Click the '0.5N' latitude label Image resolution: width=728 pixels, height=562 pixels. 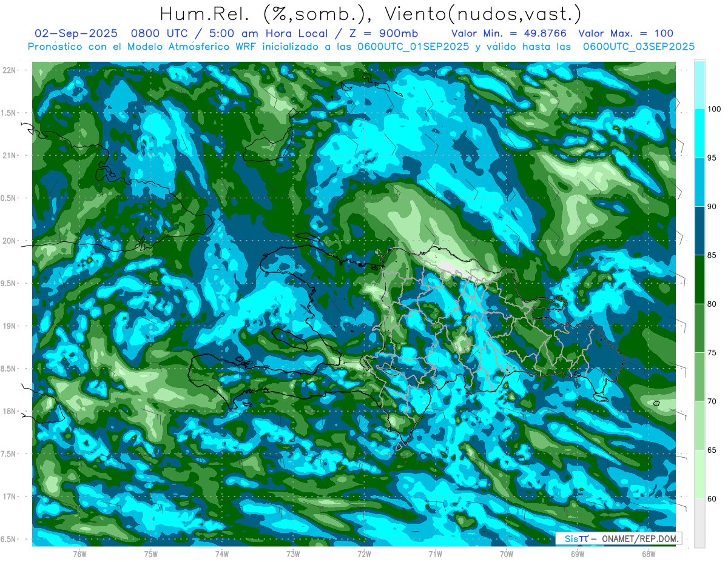click(8, 198)
